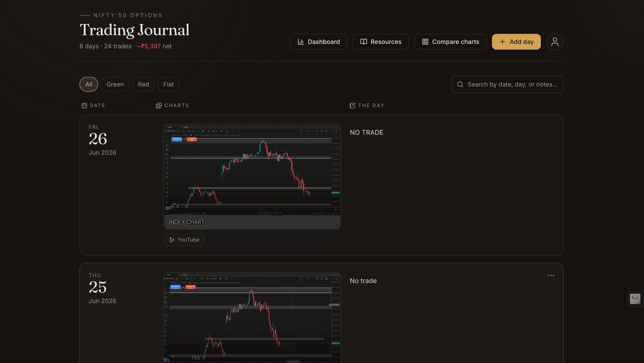Select the All filter
644x363 pixels.
[89, 84]
